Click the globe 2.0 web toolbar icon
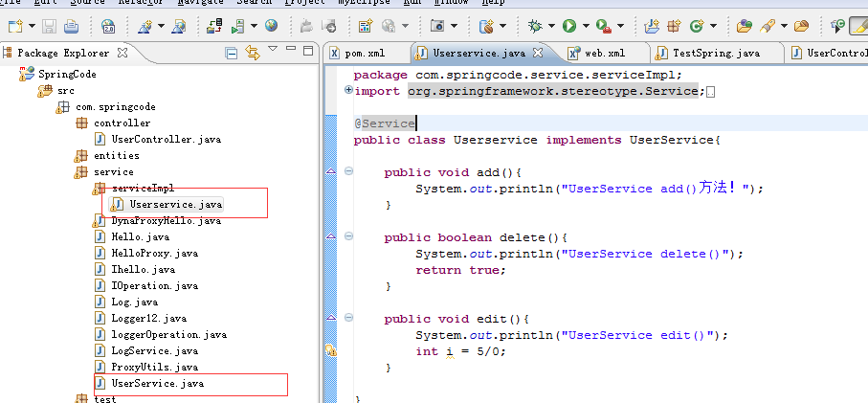868x403 pixels. pyautogui.click(x=108, y=26)
